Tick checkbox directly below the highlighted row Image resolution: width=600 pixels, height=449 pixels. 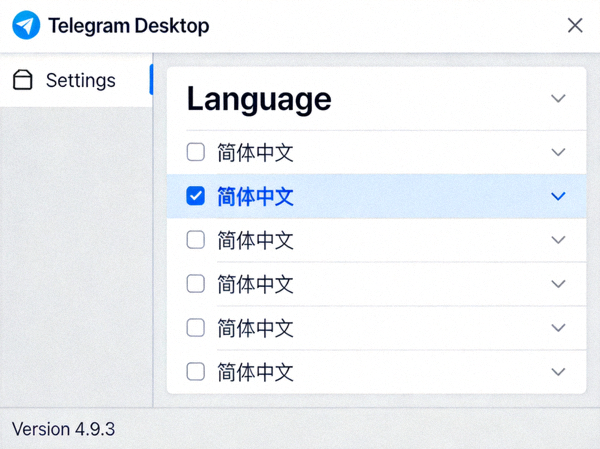tap(196, 240)
